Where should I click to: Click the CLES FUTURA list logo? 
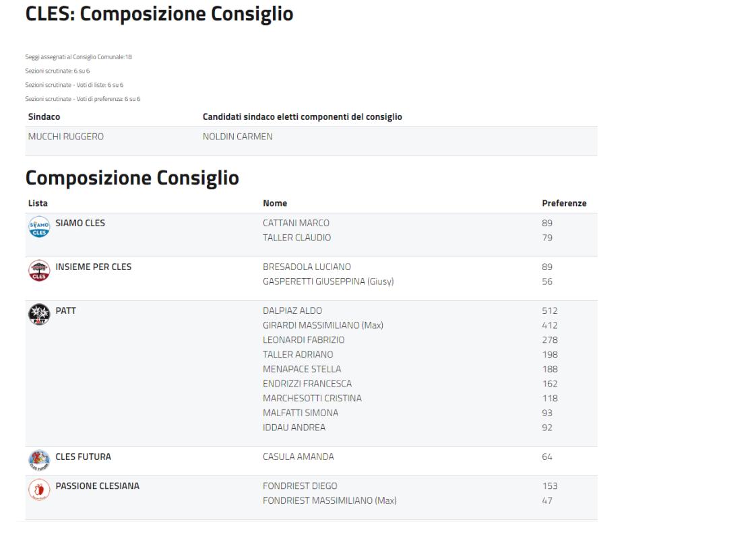coord(37,461)
